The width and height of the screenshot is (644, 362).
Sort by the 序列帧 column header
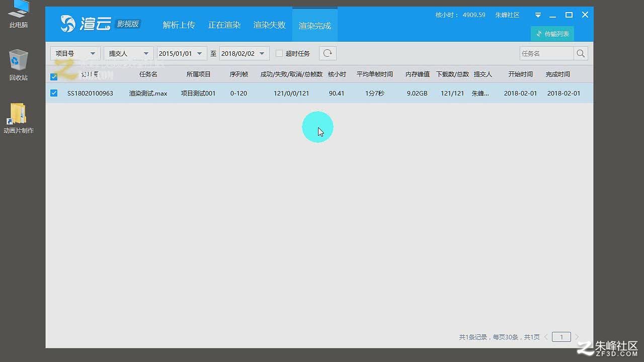(x=239, y=74)
